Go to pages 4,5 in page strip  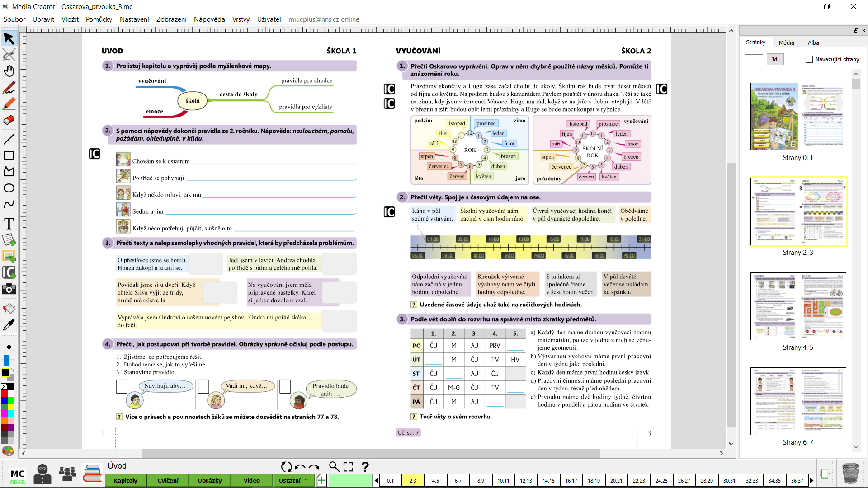pos(435,481)
